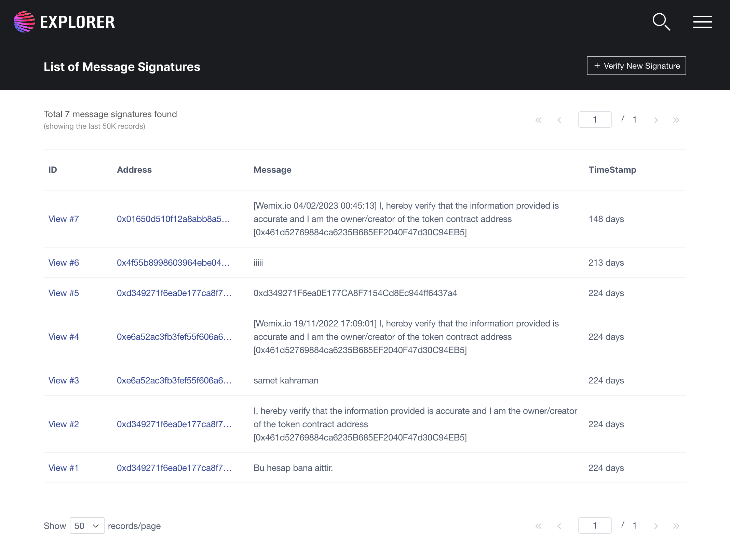This screenshot has height=560, width=730.
Task: Click the Explorer logo
Action: tap(64, 22)
